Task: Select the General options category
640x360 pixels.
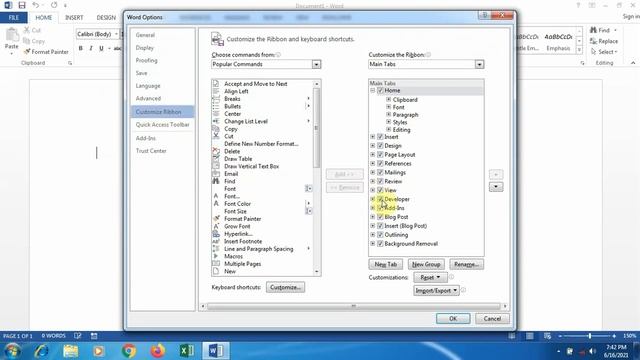Action: coord(145,35)
